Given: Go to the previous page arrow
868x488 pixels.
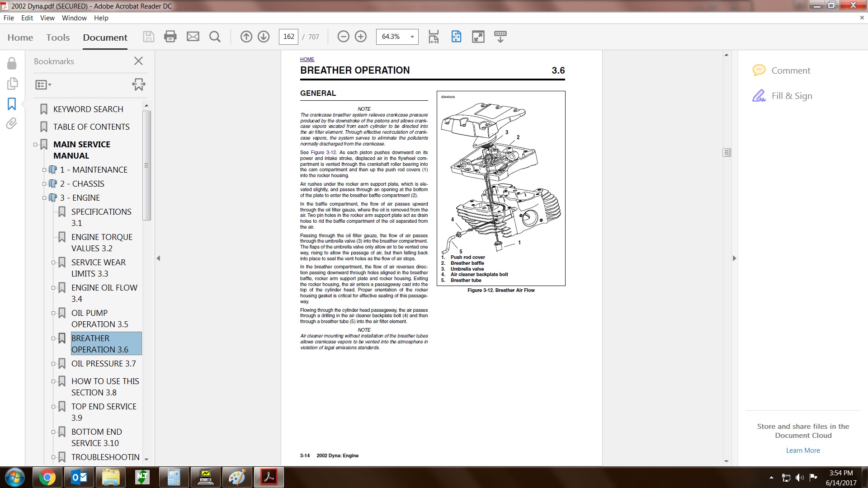Looking at the screenshot, I should click(x=246, y=37).
